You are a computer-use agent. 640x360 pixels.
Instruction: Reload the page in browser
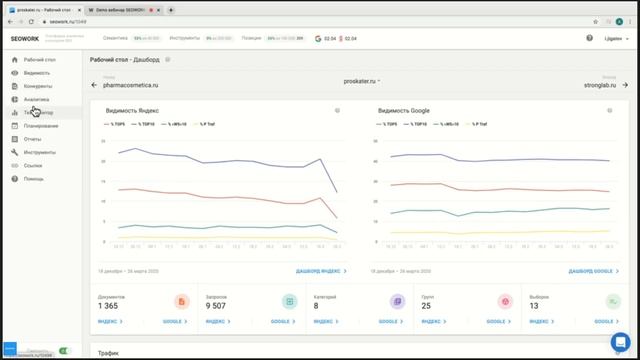tap(31, 22)
